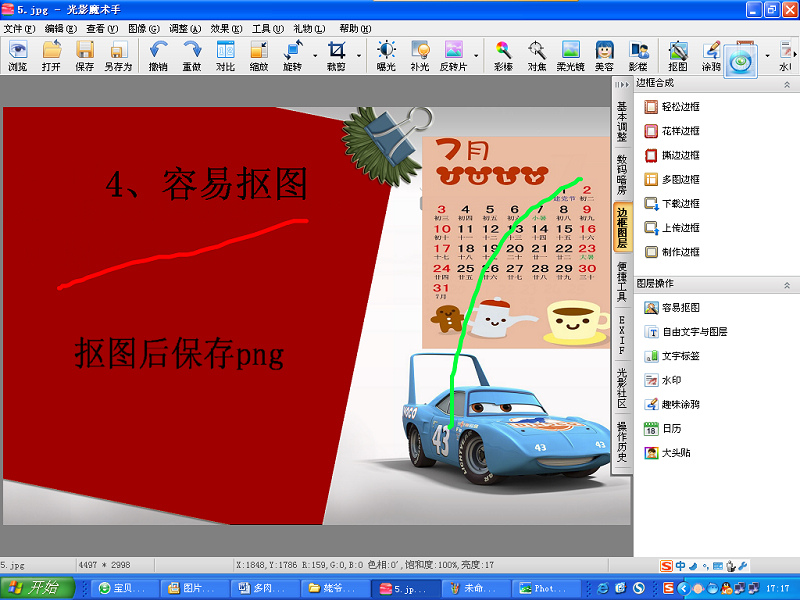Viewport: 800px width, 600px height.
Task: Open the 光影社区 side tab
Action: point(622,388)
